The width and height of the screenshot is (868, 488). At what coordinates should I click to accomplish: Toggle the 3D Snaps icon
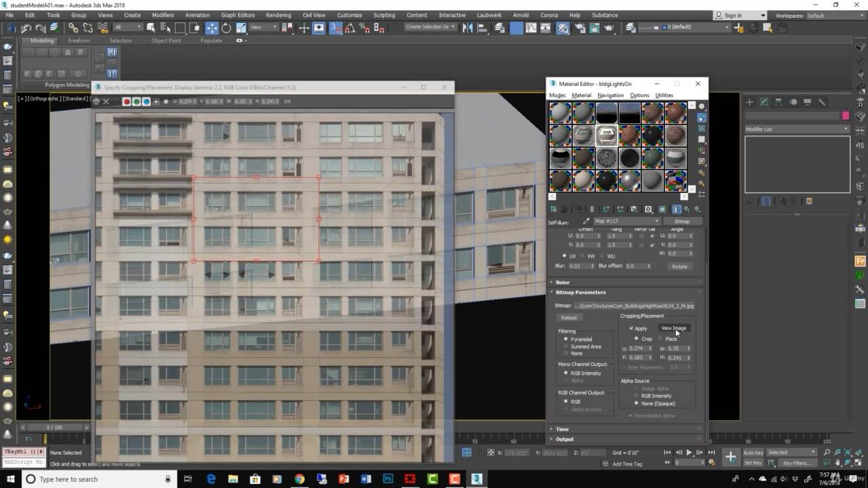click(336, 28)
